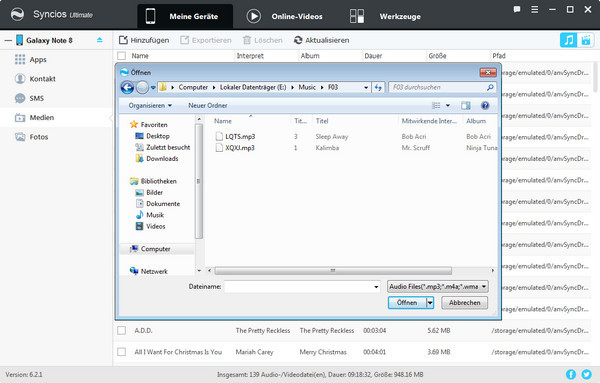
Task: Go forward in the Öffnen dialog
Action: [x=142, y=88]
